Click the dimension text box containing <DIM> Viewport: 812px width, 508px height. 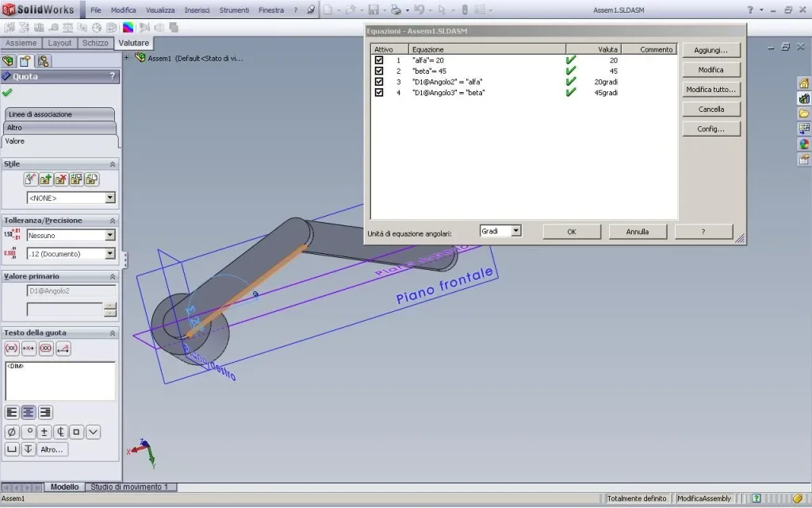click(60, 381)
